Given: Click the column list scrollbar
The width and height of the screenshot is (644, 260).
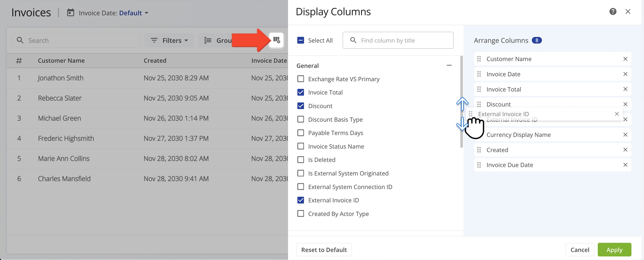Looking at the screenshot, I should tap(462, 102).
